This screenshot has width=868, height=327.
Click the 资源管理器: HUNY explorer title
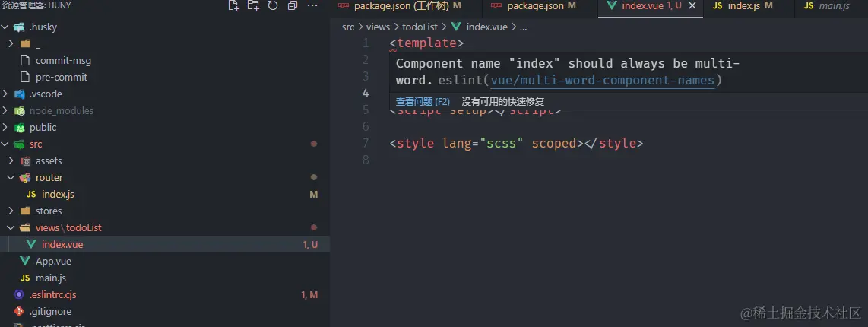pyautogui.click(x=36, y=5)
